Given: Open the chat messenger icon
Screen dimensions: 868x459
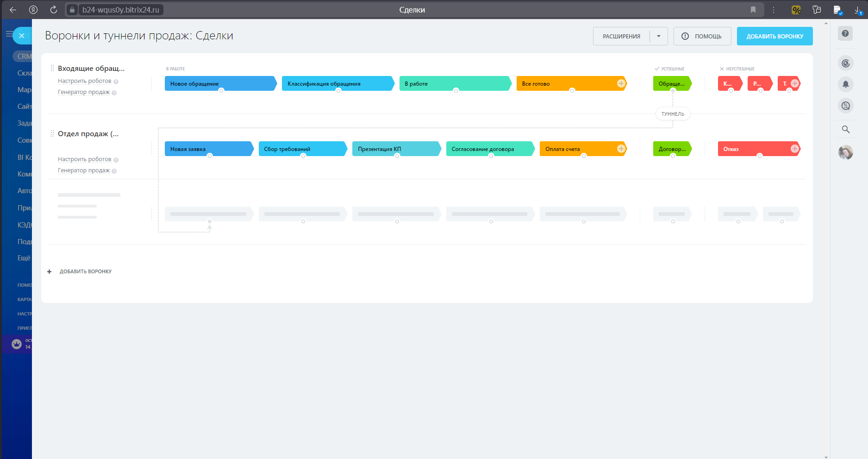Looking at the screenshot, I should (846, 106).
